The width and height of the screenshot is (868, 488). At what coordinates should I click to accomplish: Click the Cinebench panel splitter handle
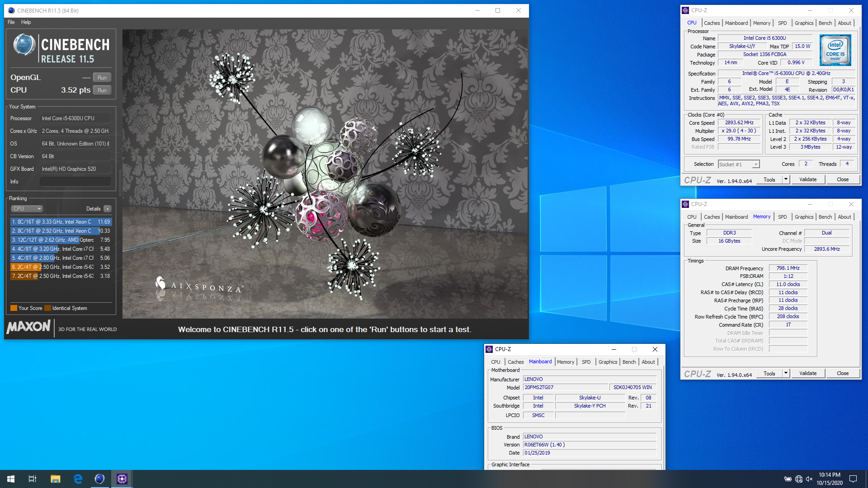[x=120, y=183]
